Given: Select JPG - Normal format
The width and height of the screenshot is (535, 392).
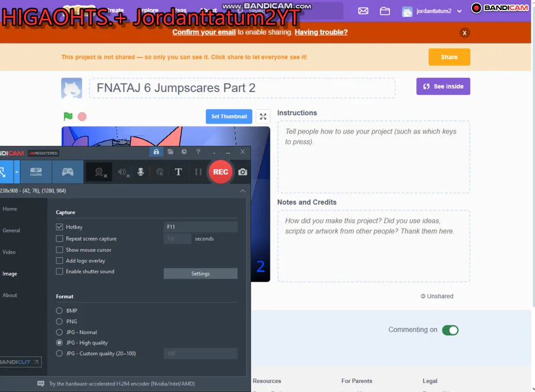Looking at the screenshot, I should click(59, 332).
